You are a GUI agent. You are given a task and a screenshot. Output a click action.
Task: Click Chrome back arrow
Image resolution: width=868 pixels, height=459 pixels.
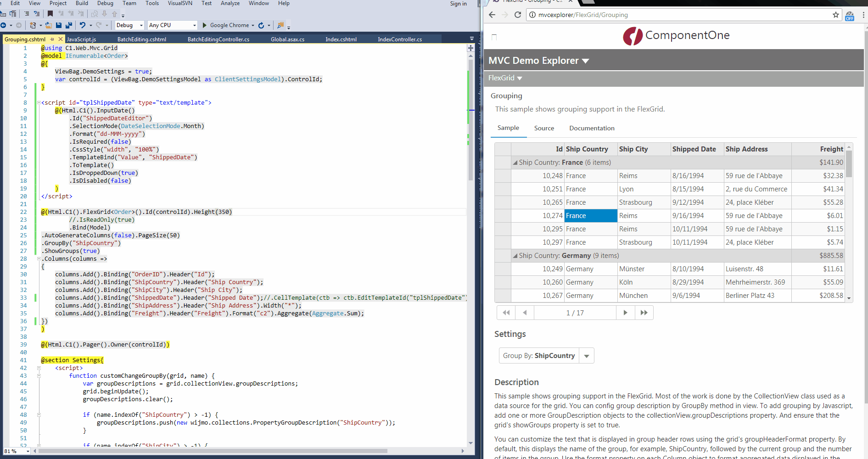(x=492, y=15)
